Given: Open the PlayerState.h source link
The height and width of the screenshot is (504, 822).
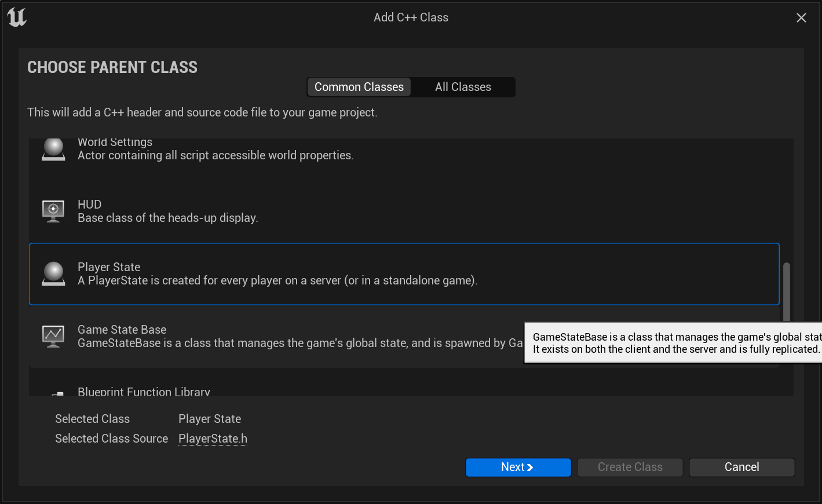Looking at the screenshot, I should (213, 439).
